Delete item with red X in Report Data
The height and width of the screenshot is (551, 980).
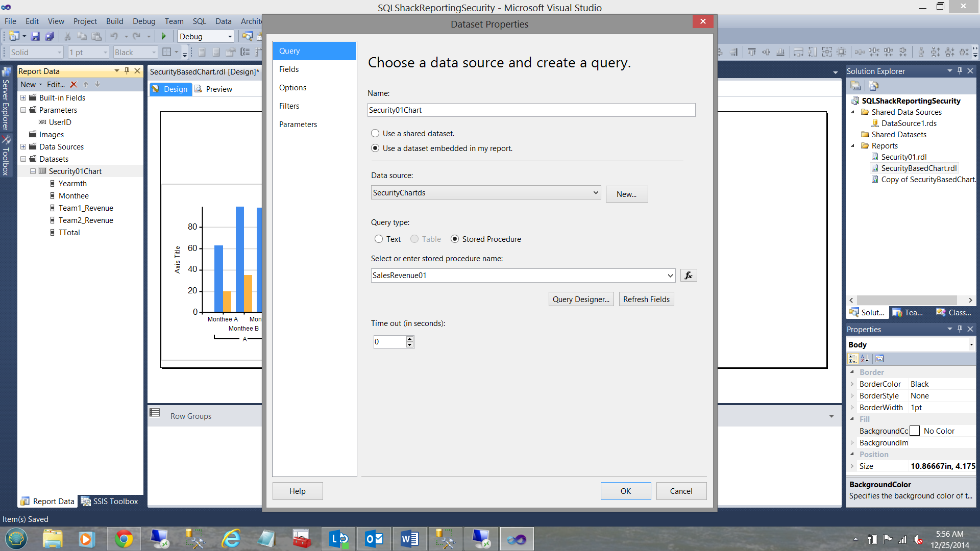[x=73, y=85]
